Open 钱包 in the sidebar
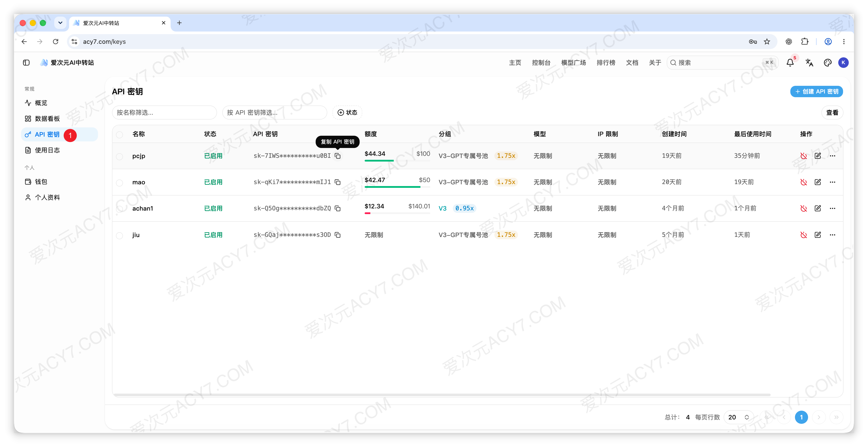 point(59,182)
